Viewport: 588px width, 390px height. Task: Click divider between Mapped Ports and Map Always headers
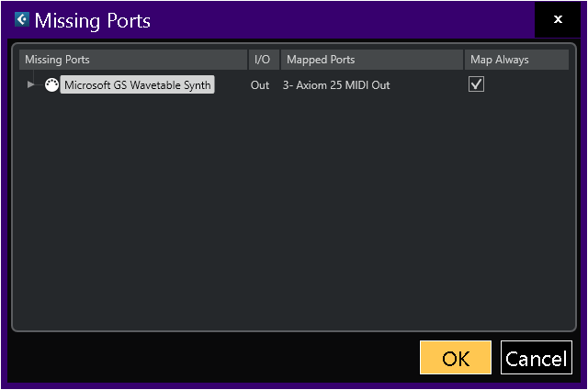click(x=463, y=60)
